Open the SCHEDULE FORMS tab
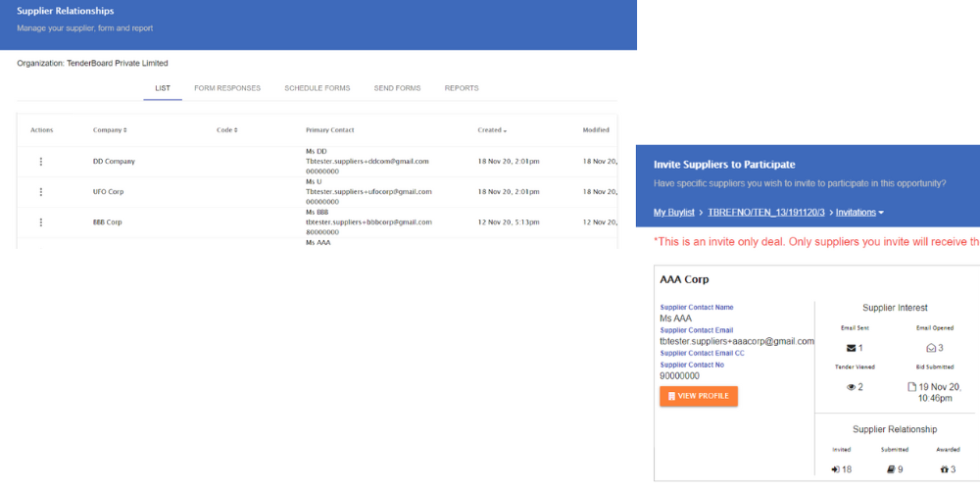 point(317,88)
